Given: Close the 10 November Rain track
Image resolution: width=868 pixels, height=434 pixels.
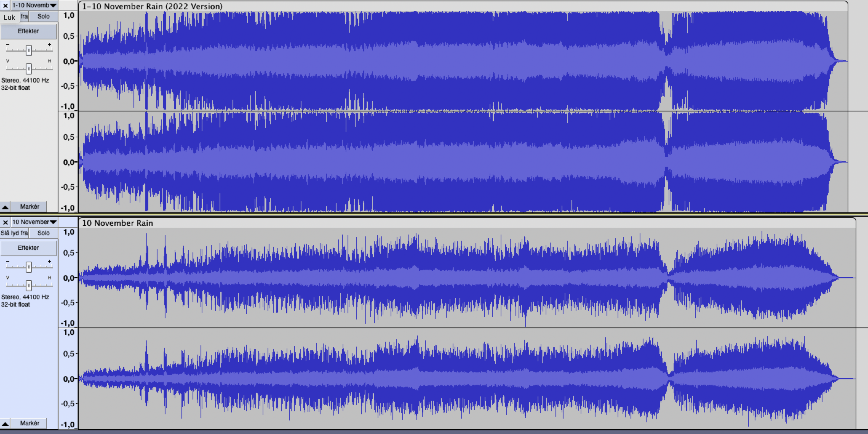Looking at the screenshot, I should [x=6, y=222].
